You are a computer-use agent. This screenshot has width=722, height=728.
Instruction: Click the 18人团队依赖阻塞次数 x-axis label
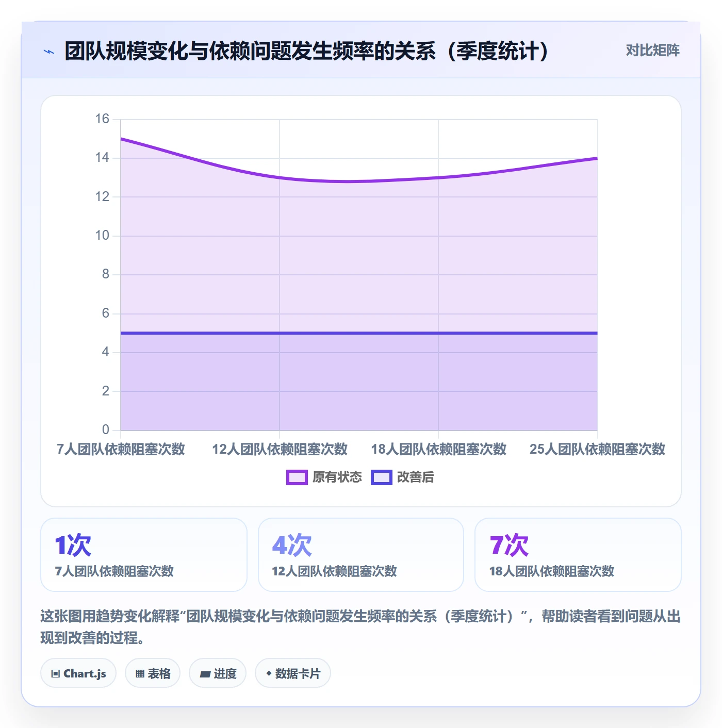438,449
